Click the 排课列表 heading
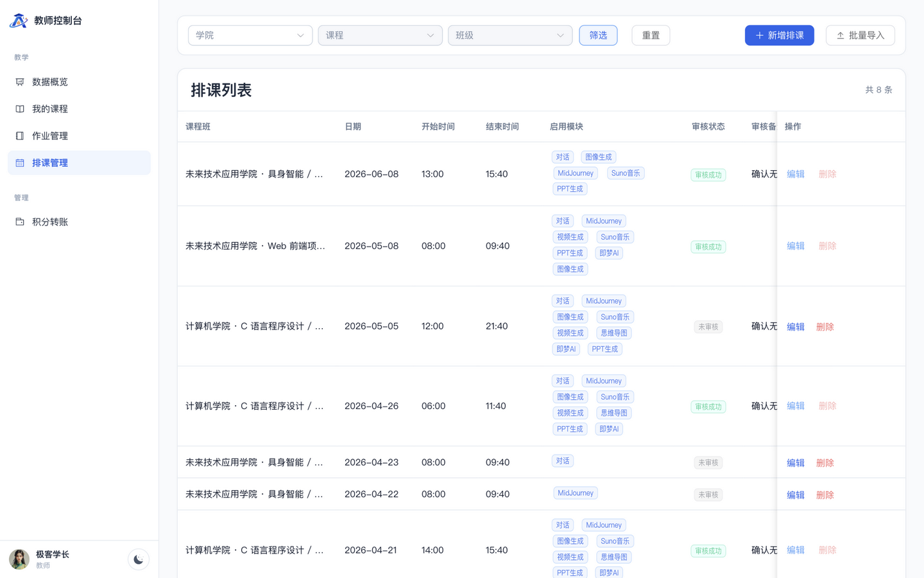The image size is (924, 578). [x=221, y=90]
